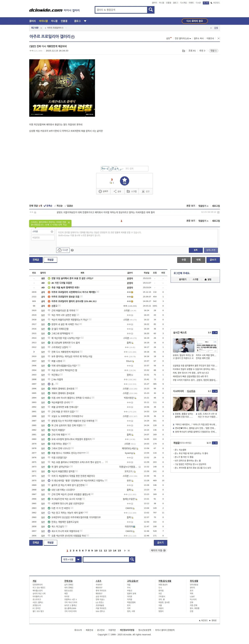The height and width of the screenshot is (644, 249).
Task: Expand the 갤로그 dropdown triangle in navbar
Action: pyautogui.click(x=85, y=21)
